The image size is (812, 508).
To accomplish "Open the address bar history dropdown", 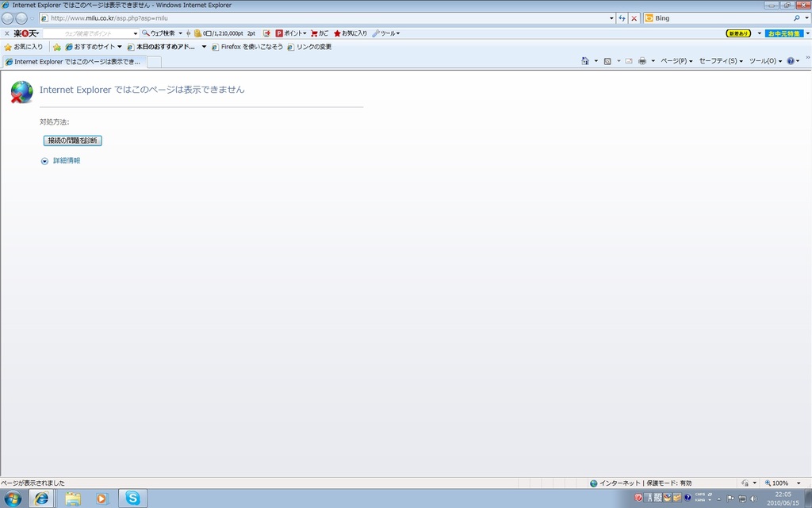I will (611, 18).
